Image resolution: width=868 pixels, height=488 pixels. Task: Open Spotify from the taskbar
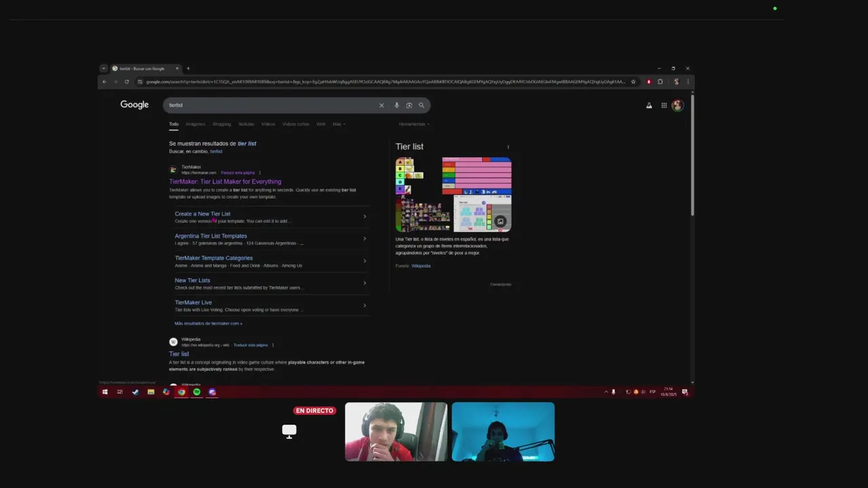pyautogui.click(x=197, y=392)
